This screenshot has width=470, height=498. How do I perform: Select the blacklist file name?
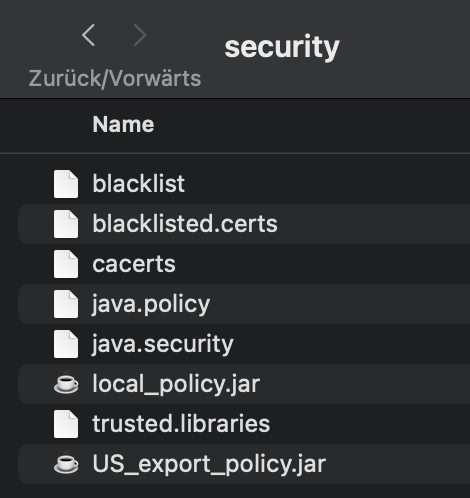click(x=139, y=183)
